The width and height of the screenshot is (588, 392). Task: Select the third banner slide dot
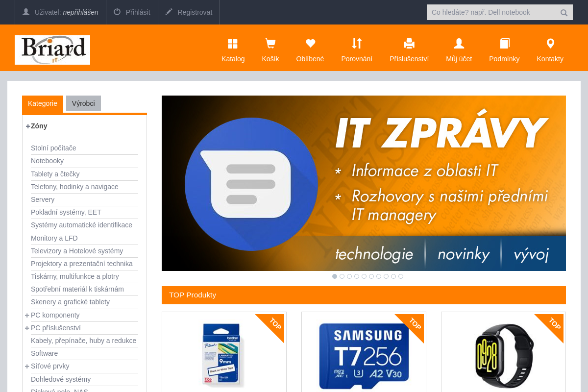click(x=349, y=276)
